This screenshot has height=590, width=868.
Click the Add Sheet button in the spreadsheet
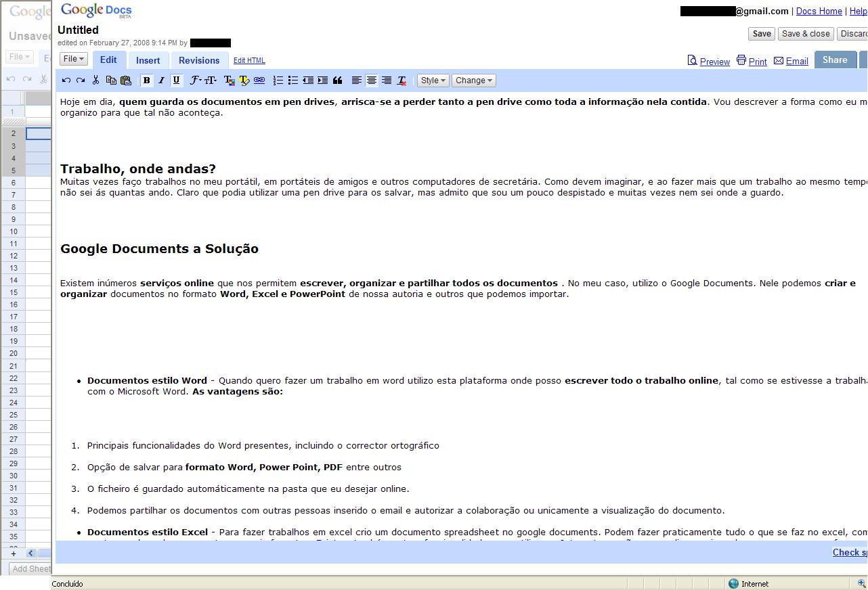[30, 569]
